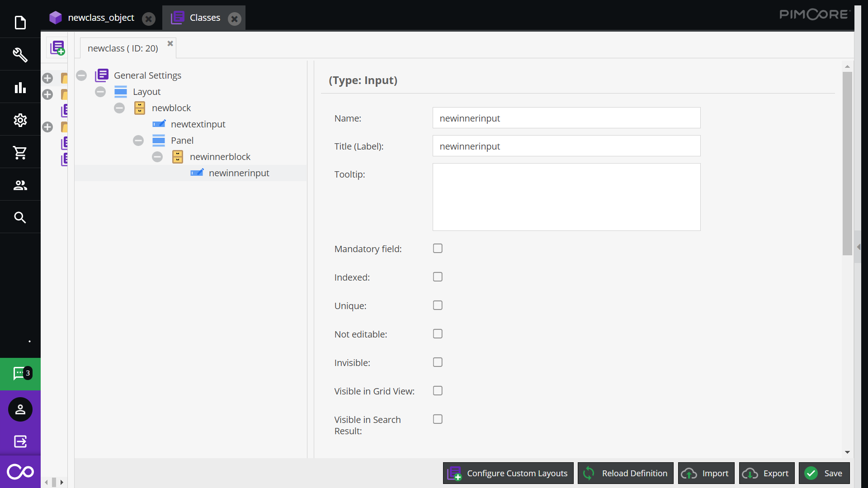Viewport: 868px width, 488px height.
Task: Click the logout icon near the Pimcore logo
Action: pyautogui.click(x=20, y=442)
